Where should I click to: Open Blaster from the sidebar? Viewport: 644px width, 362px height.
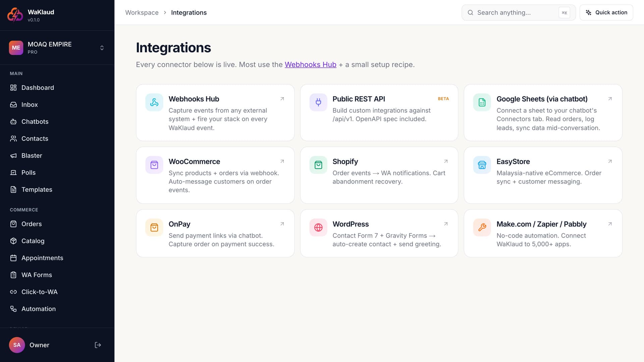click(x=57, y=156)
